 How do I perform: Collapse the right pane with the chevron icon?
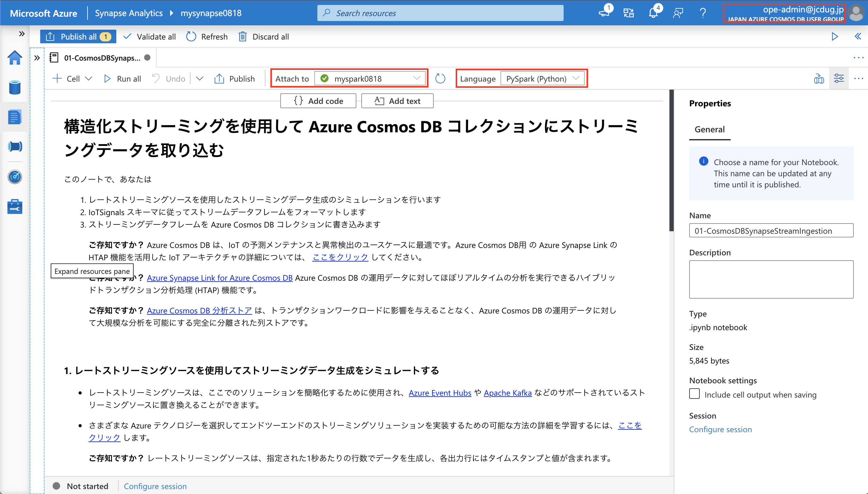858,37
